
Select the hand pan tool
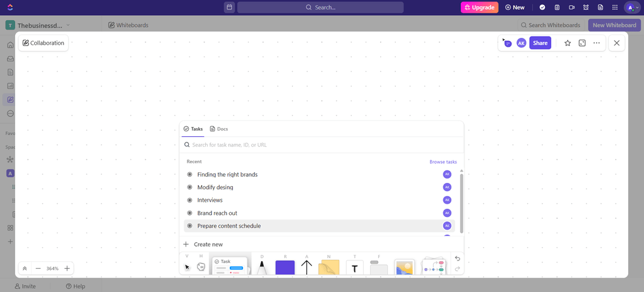[201, 267]
